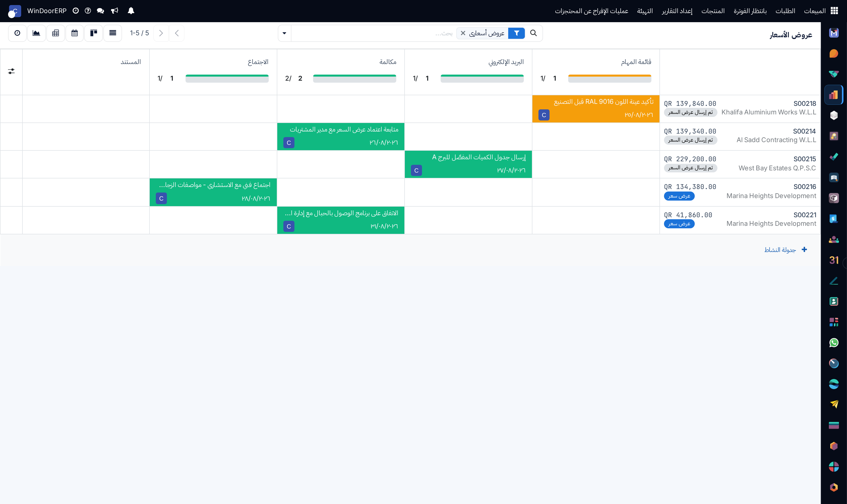Expand the search options dropdown arrow
This screenshot has width=847, height=504.
(x=284, y=33)
